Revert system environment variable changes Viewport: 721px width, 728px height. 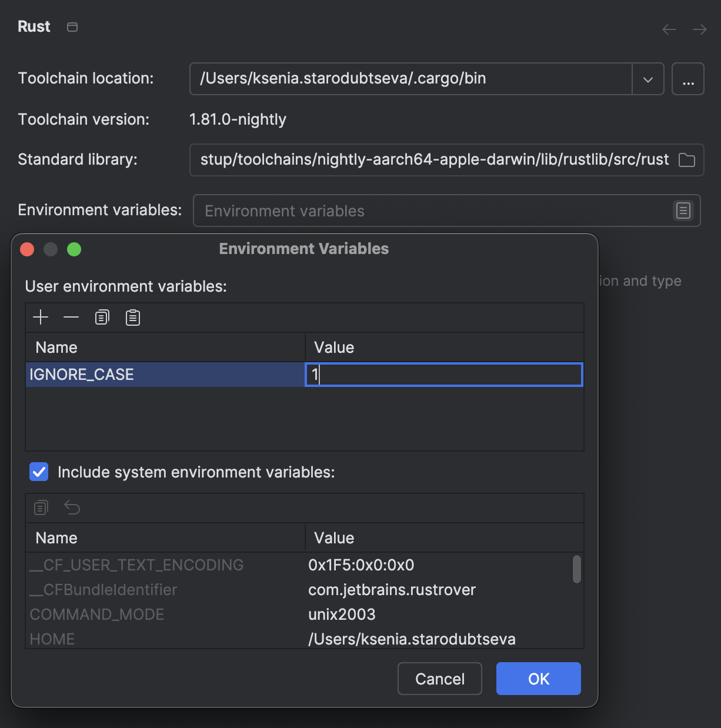point(72,507)
